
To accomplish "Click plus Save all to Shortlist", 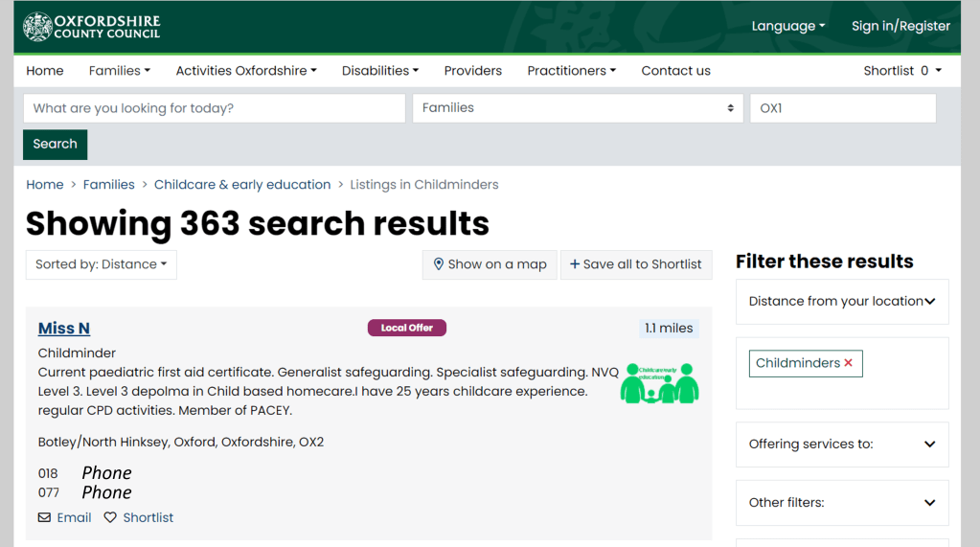I will click(575, 264).
